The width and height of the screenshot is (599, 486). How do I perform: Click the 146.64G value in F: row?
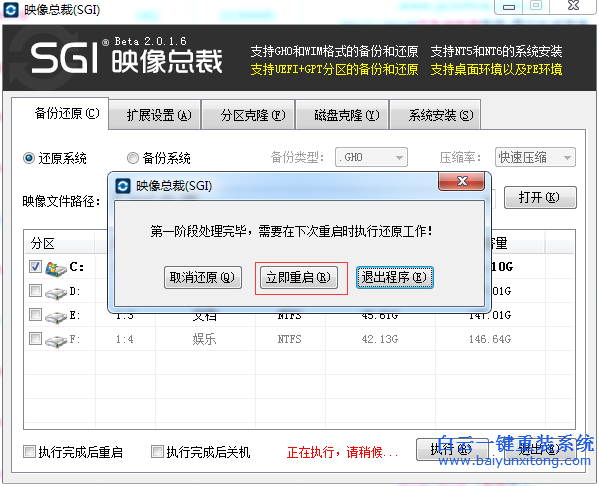[490, 339]
